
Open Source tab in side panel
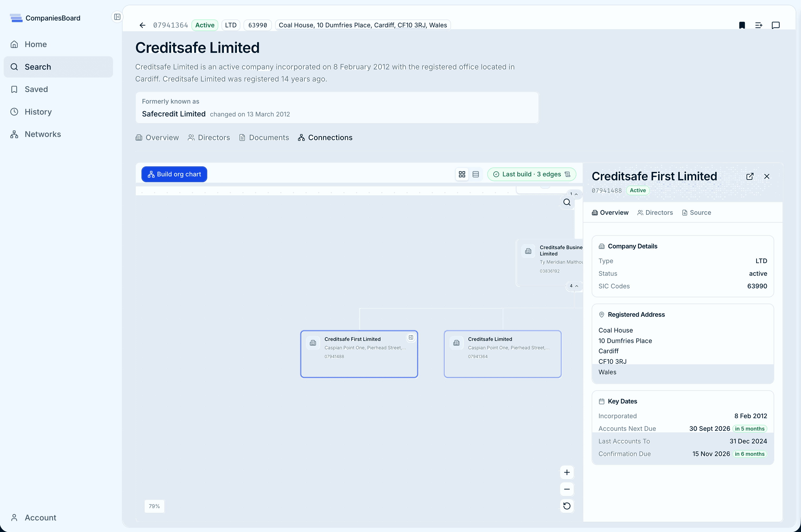pos(696,212)
